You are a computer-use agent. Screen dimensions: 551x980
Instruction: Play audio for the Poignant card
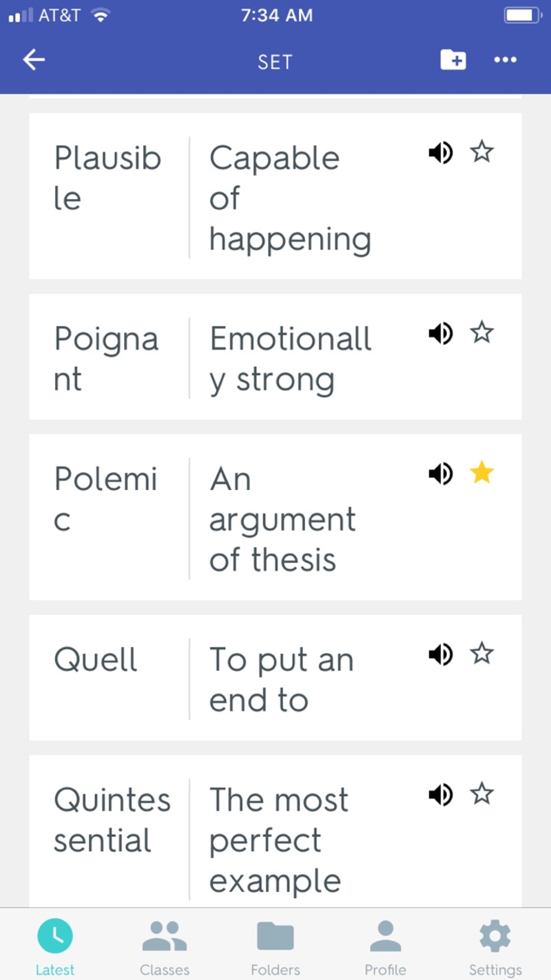tap(440, 334)
